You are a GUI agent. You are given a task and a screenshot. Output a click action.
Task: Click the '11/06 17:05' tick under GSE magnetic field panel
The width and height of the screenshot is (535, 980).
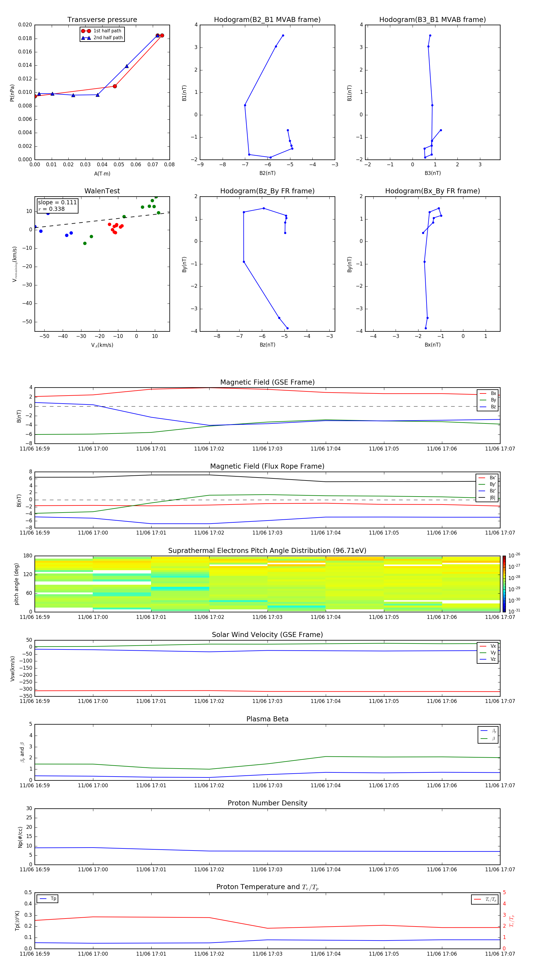tap(384, 449)
